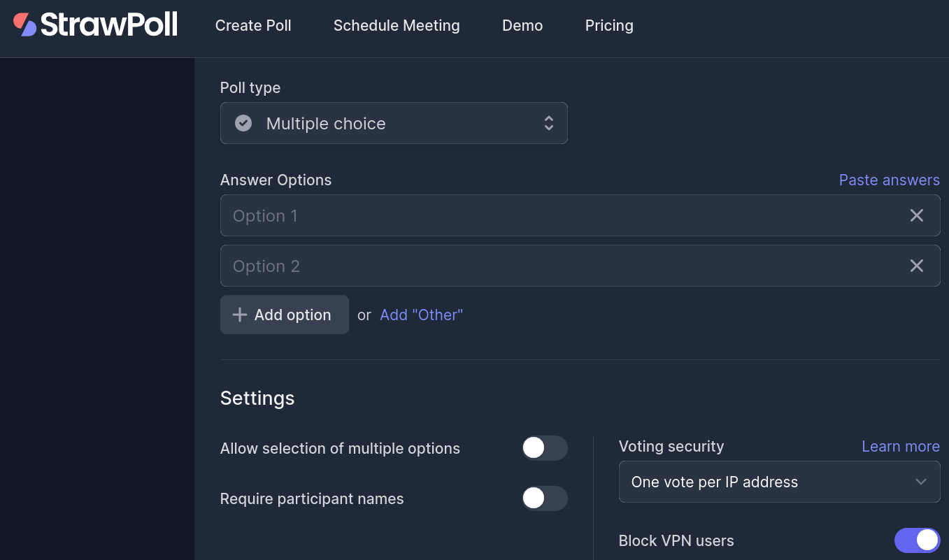Toggle Allow selection of multiple options
949x560 pixels.
point(544,448)
